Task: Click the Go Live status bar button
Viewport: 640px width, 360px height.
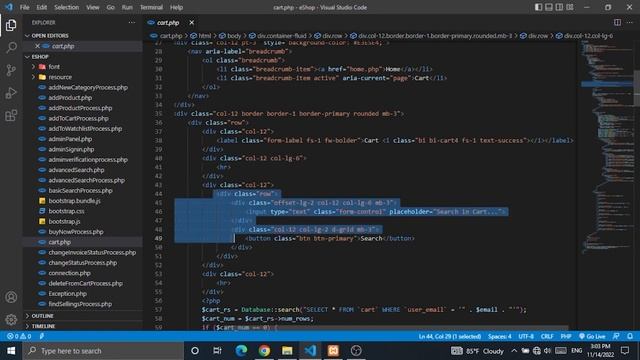Action: coord(592,336)
